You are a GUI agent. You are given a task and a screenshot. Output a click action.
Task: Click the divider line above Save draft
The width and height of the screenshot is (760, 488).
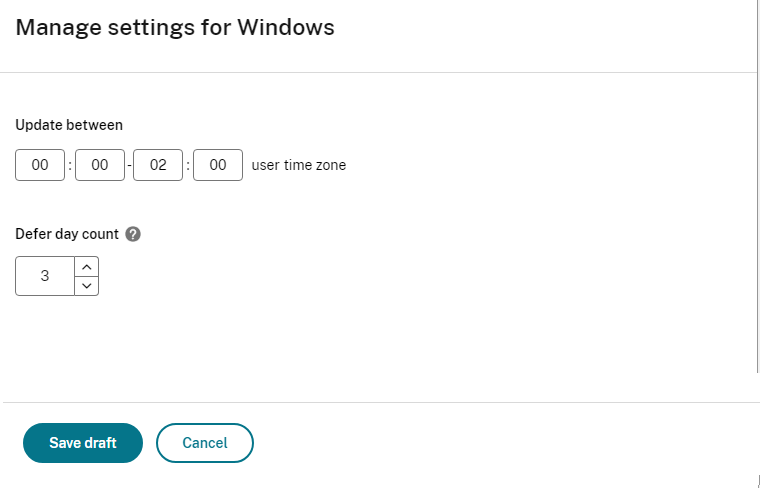pyautogui.click(x=380, y=402)
